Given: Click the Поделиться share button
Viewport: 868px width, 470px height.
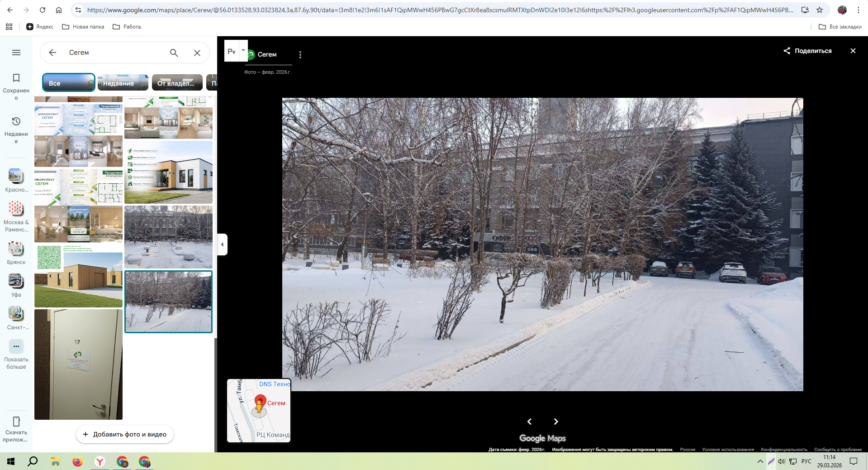Looking at the screenshot, I should [x=808, y=51].
